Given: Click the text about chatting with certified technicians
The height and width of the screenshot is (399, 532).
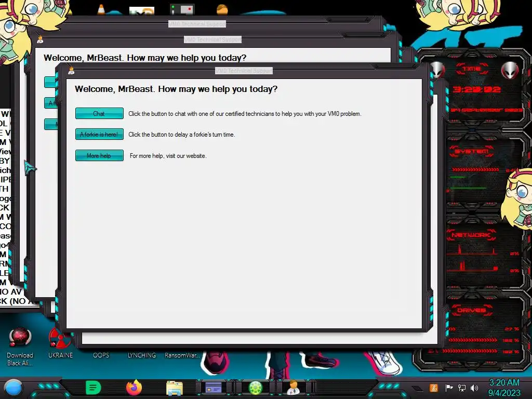Looking at the screenshot, I should click(245, 114).
